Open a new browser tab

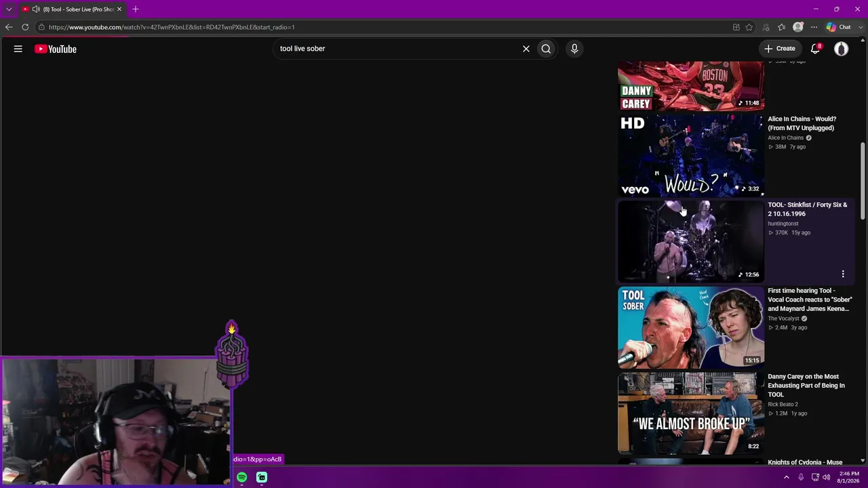136,9
